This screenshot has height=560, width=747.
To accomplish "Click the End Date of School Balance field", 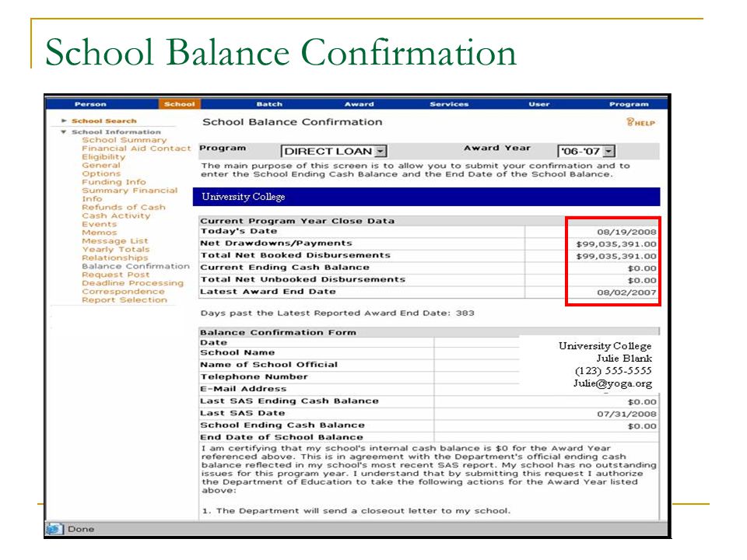I will pyautogui.click(x=546, y=437).
